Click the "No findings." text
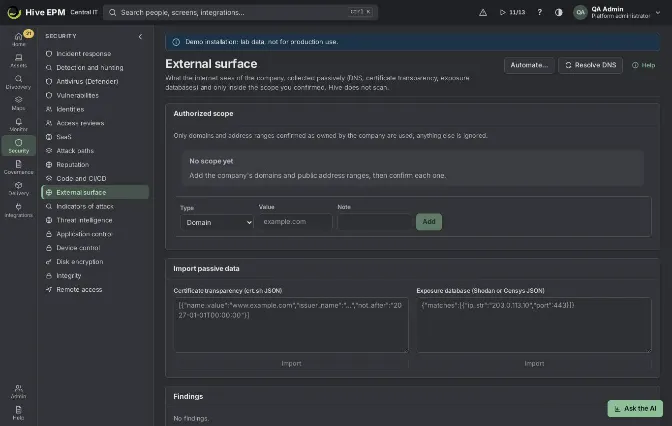The image size is (672, 426). coord(191,418)
